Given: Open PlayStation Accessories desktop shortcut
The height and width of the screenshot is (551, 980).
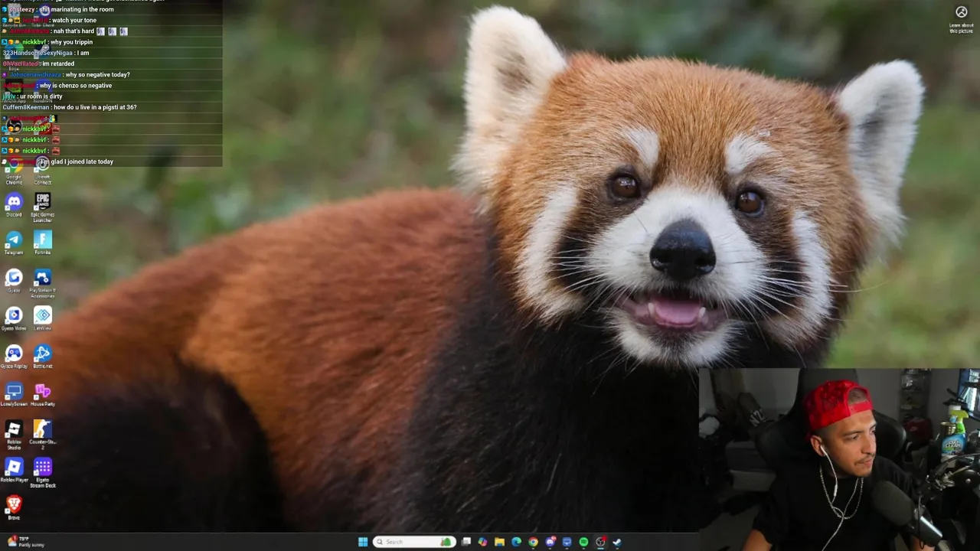Looking at the screenshot, I should click(43, 282).
